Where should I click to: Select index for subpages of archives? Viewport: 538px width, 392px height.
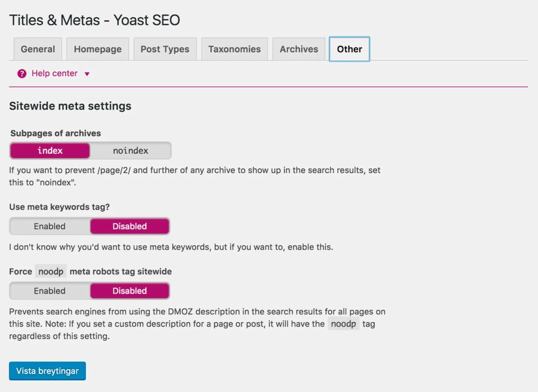pyautogui.click(x=50, y=151)
